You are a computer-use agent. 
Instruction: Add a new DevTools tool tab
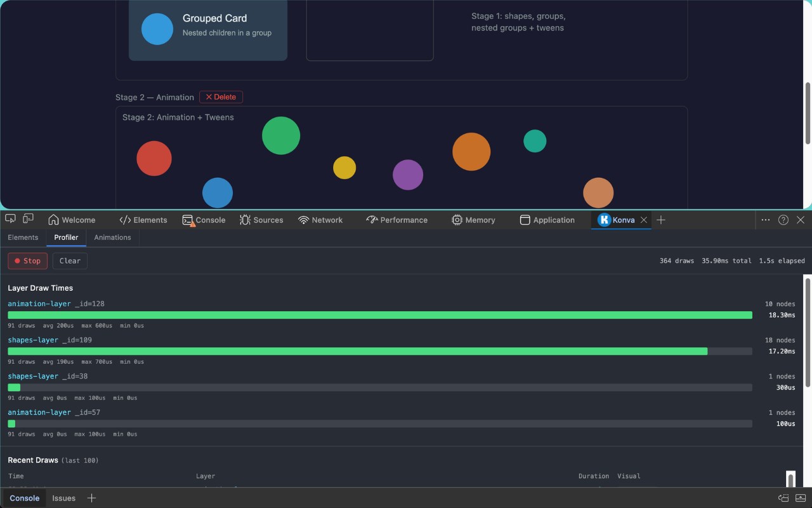click(661, 220)
